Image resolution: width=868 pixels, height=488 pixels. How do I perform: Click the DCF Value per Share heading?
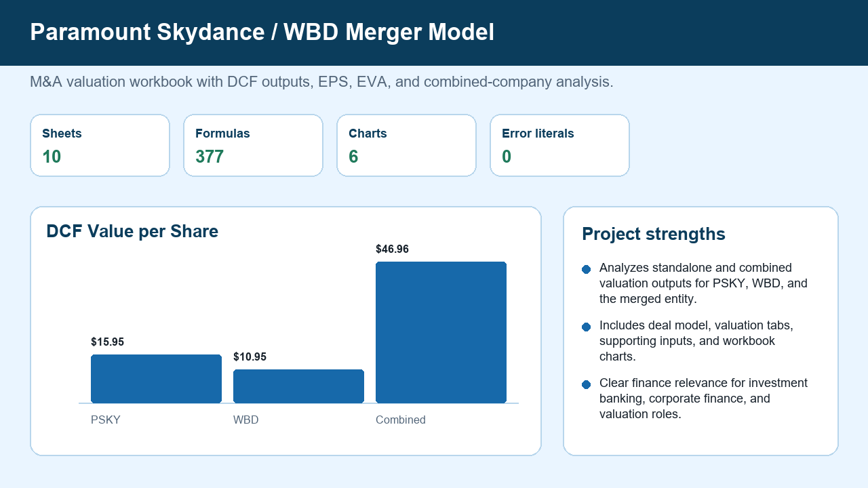pos(132,231)
